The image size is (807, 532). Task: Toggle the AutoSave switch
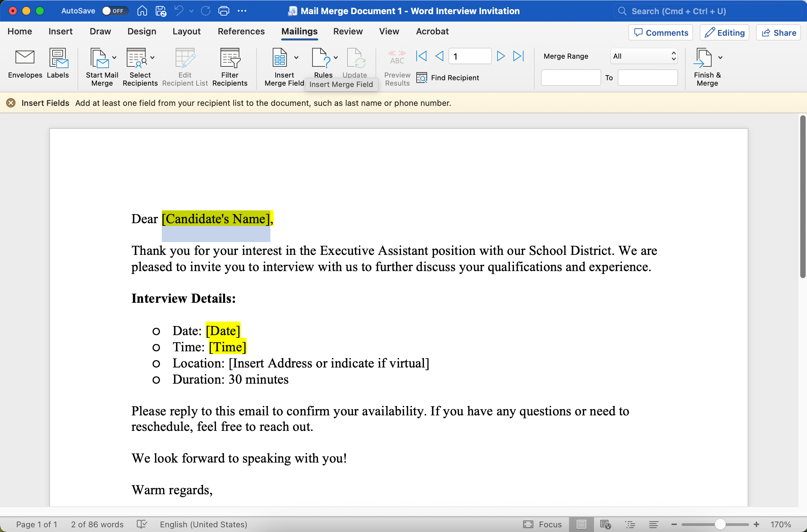click(114, 11)
